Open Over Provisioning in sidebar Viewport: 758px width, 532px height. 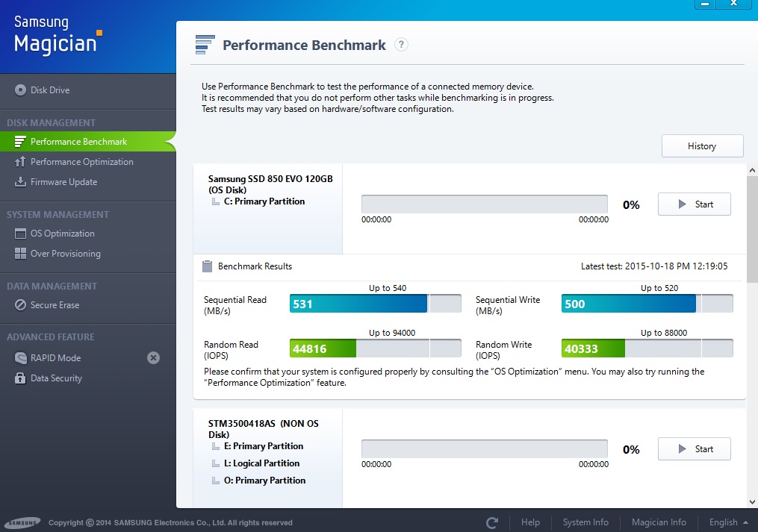[x=65, y=254]
